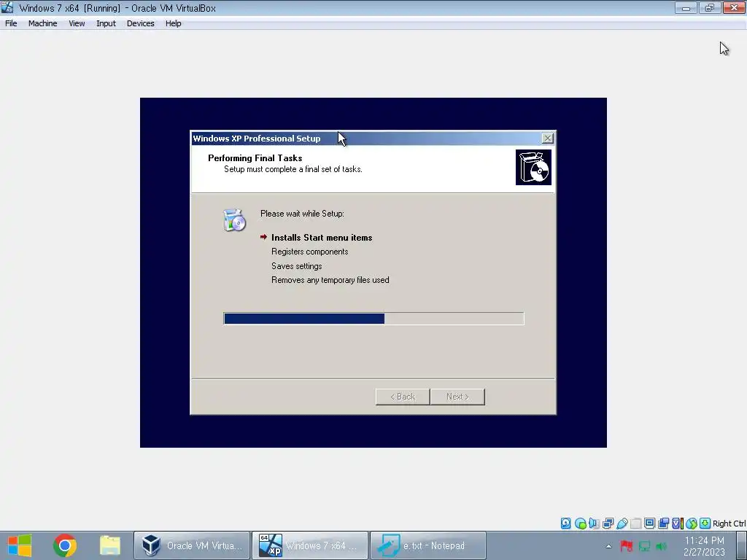Minimize the VirtualBox VM window
Image resolution: width=747 pixels, height=560 pixels.
686,7
